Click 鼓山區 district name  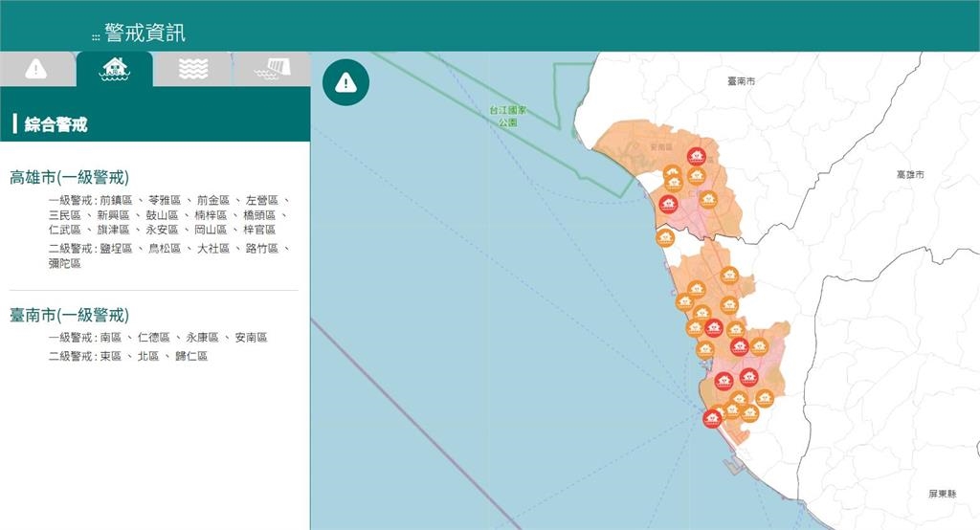click(x=162, y=215)
